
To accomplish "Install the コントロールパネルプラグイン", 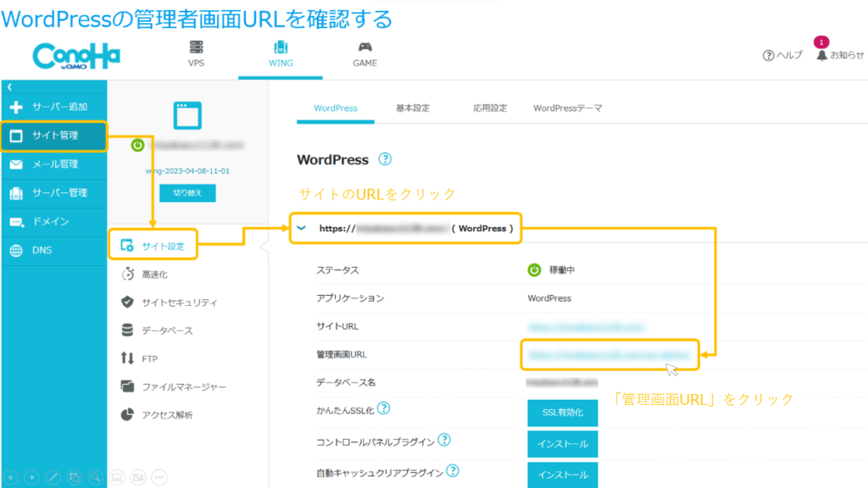I will coord(563,444).
